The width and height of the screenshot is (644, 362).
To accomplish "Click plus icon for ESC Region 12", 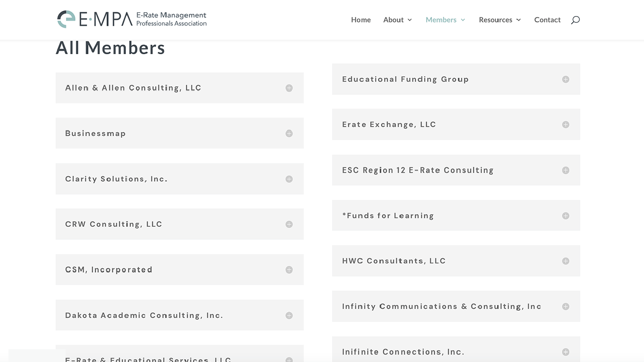I will (566, 170).
